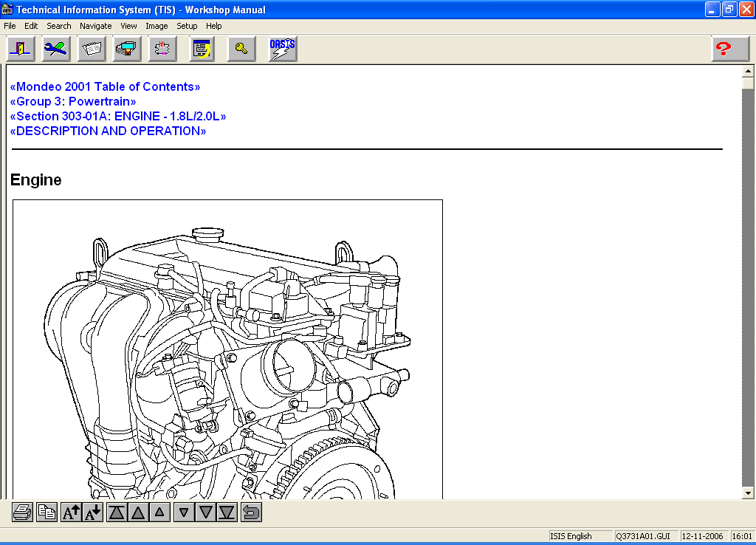Open the View menu
This screenshot has height=545, width=756.
(x=128, y=26)
